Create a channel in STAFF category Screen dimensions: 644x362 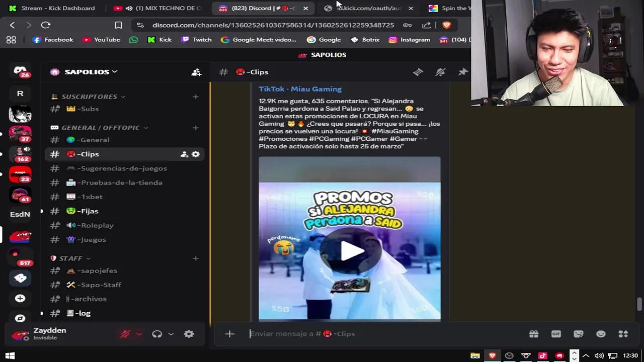[x=196, y=258]
